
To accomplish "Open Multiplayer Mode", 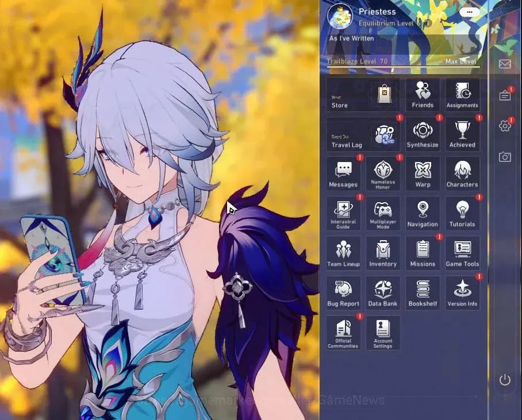I will [x=383, y=214].
